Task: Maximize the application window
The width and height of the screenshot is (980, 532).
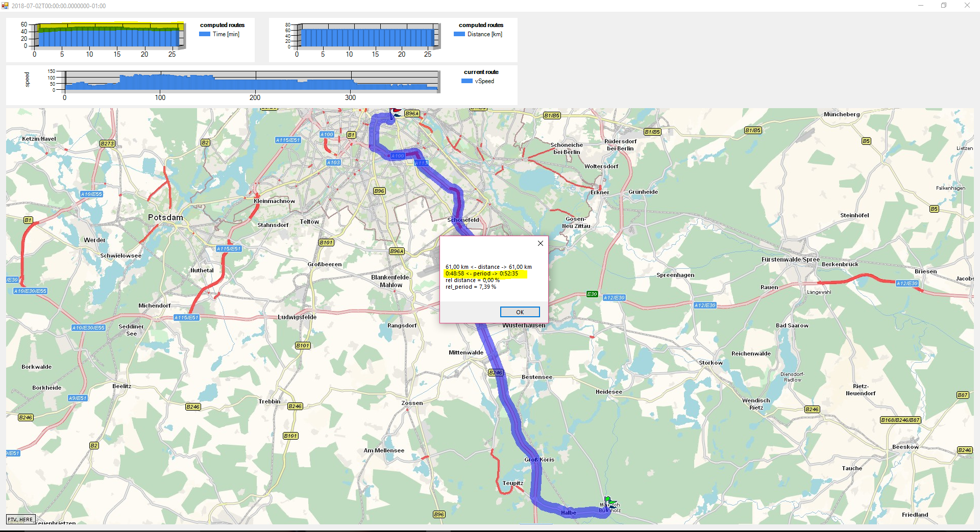Action: [x=944, y=6]
